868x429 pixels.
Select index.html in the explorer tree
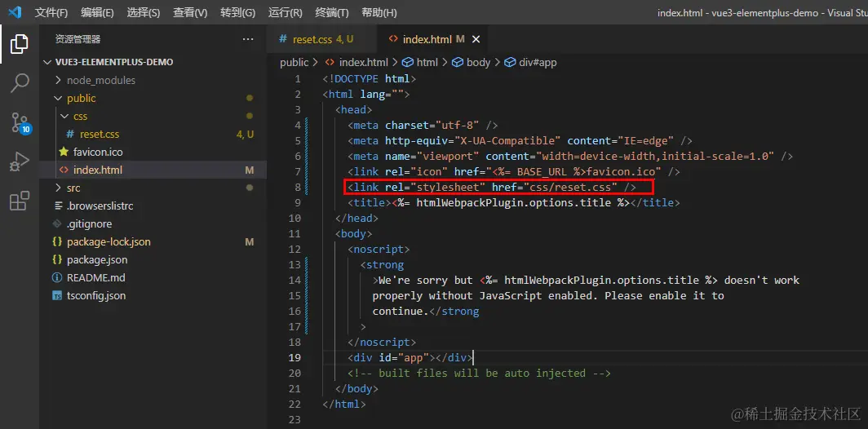(153, 170)
